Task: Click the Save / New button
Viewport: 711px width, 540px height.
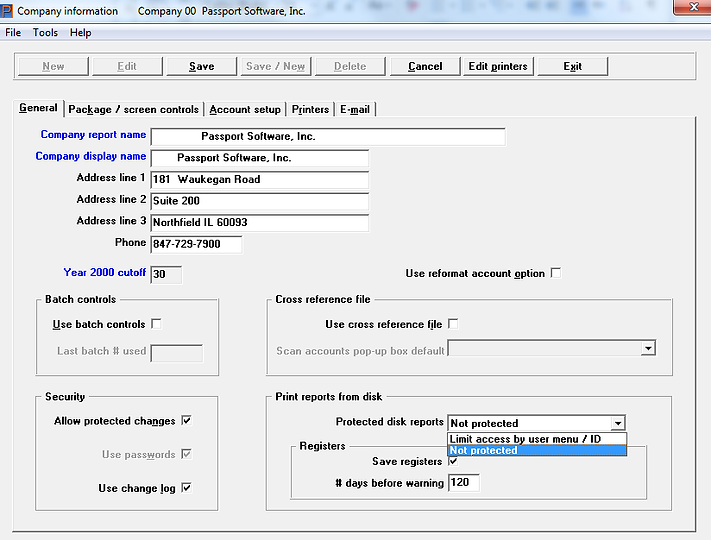Action: point(275,66)
